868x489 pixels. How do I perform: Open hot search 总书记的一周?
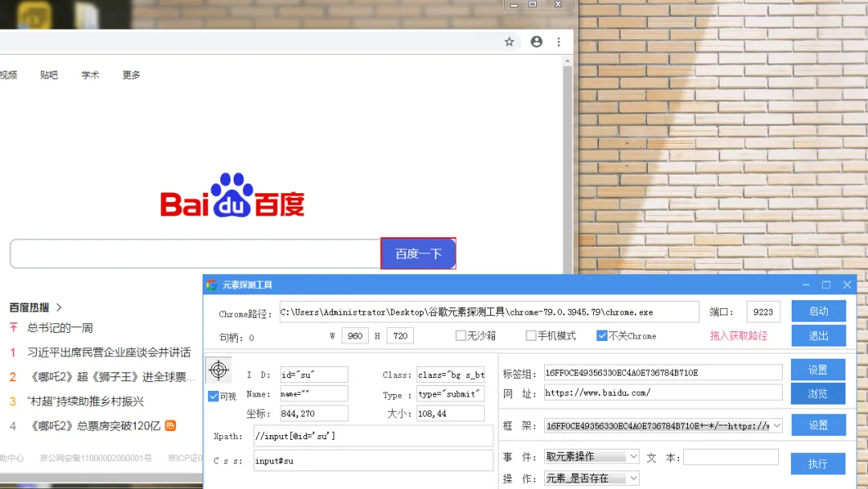pyautogui.click(x=59, y=328)
